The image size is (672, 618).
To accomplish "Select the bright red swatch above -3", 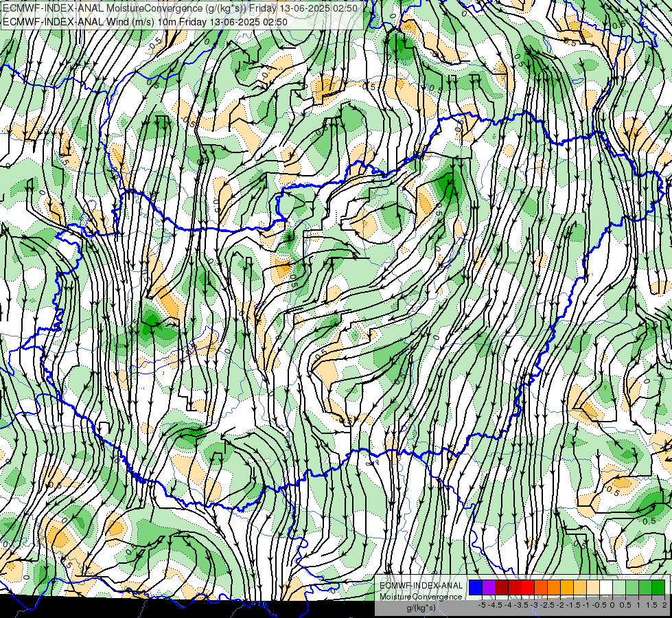I will click(x=528, y=588).
